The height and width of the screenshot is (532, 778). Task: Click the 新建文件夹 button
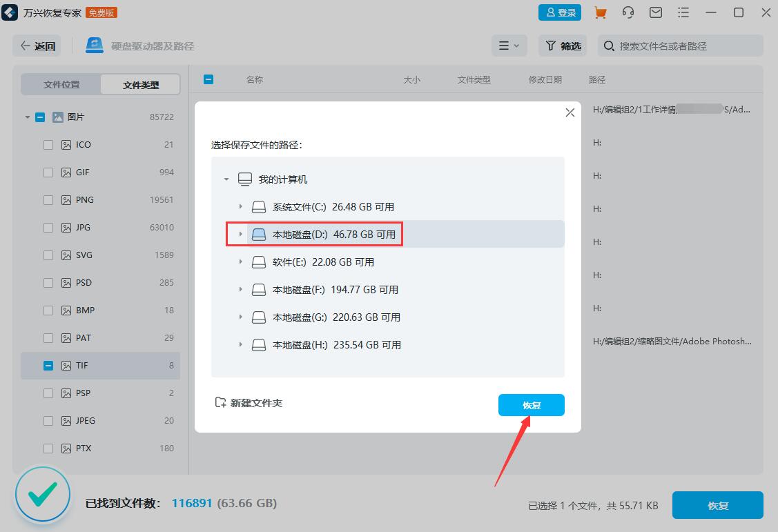point(249,402)
